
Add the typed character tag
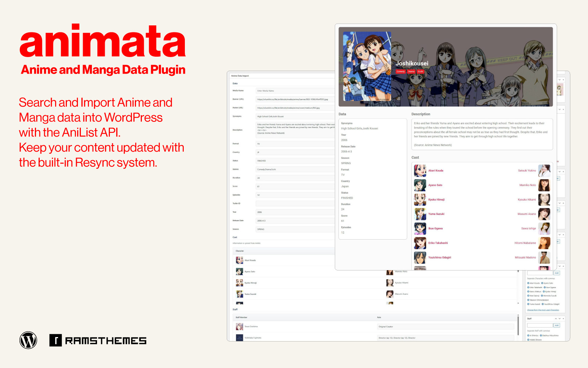point(557,273)
